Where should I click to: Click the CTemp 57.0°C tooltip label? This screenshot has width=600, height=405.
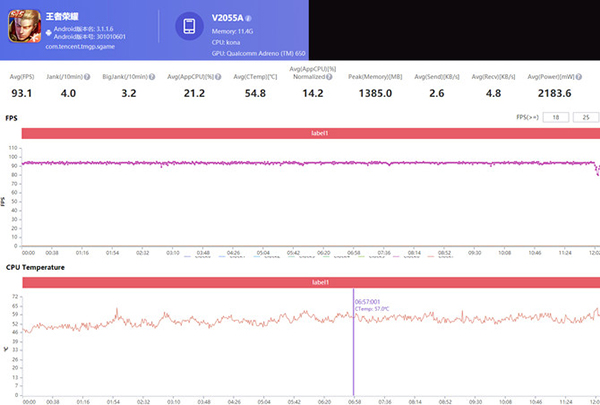click(x=373, y=309)
